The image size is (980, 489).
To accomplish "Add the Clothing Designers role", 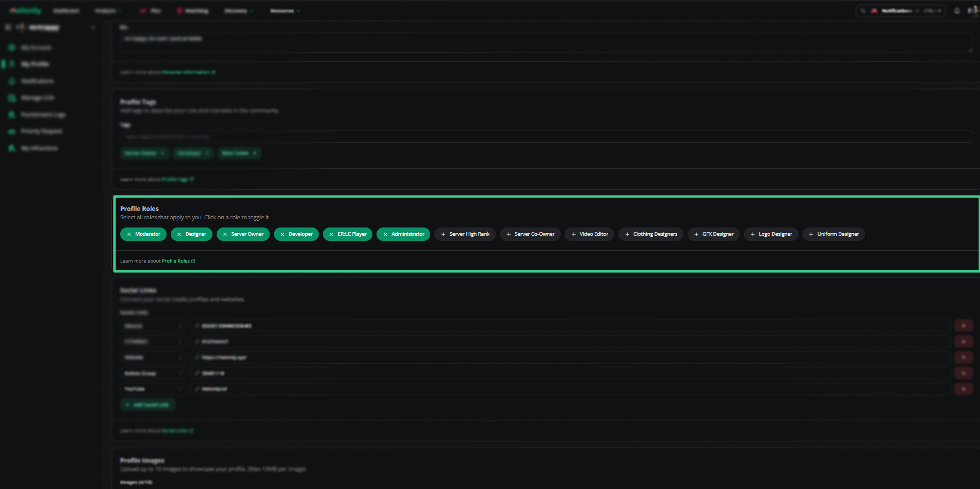I will point(651,234).
